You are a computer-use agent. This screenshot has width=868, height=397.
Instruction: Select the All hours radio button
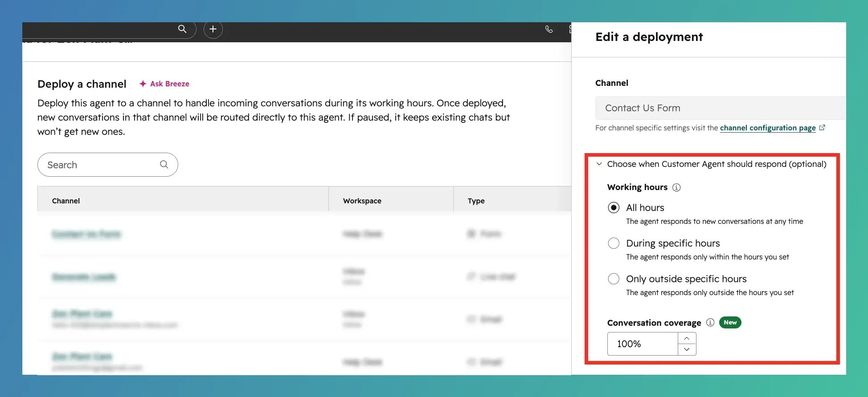[x=614, y=207]
